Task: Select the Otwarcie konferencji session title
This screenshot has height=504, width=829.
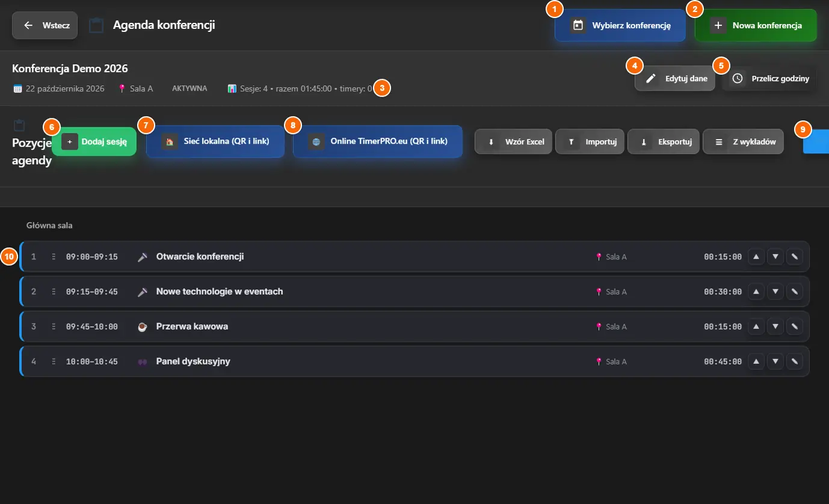Action: click(200, 257)
